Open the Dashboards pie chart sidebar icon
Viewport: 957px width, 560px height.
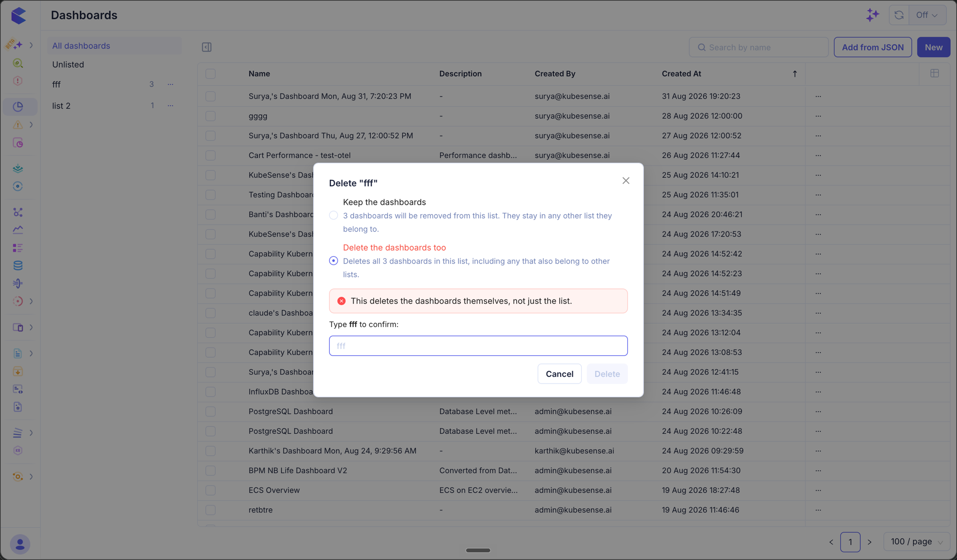[x=18, y=106]
